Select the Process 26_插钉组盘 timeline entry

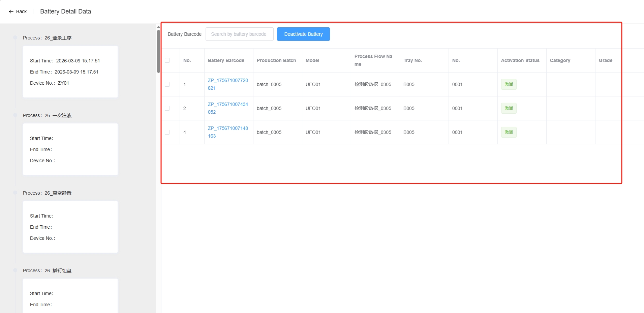pos(47,271)
